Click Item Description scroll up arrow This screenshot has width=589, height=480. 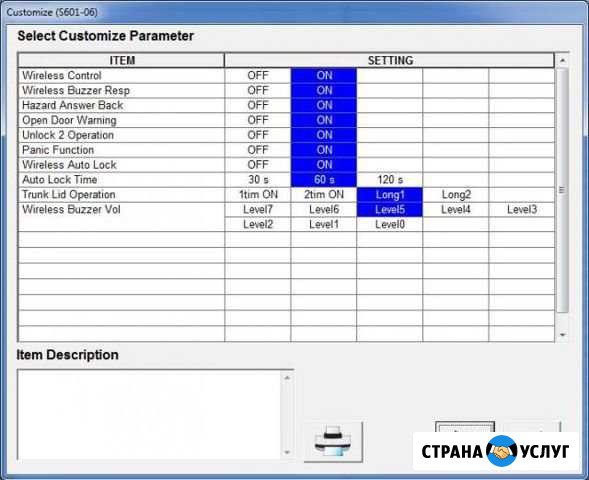click(x=287, y=377)
